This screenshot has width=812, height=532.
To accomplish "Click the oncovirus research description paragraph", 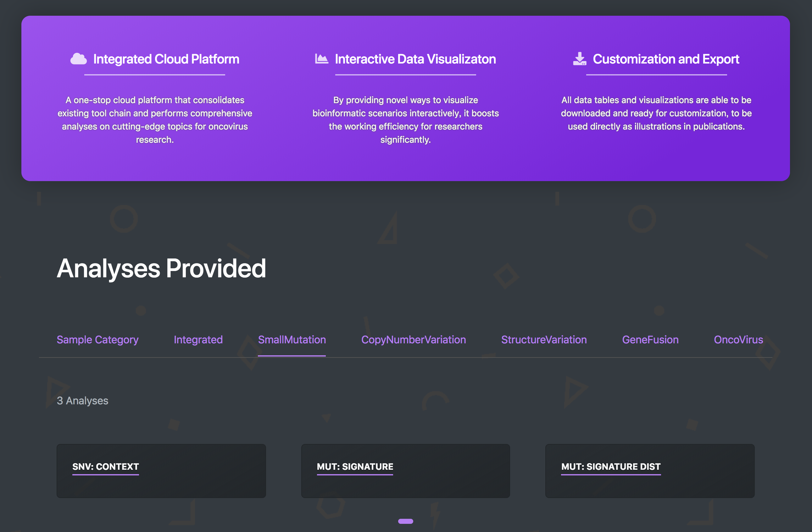I will click(154, 120).
